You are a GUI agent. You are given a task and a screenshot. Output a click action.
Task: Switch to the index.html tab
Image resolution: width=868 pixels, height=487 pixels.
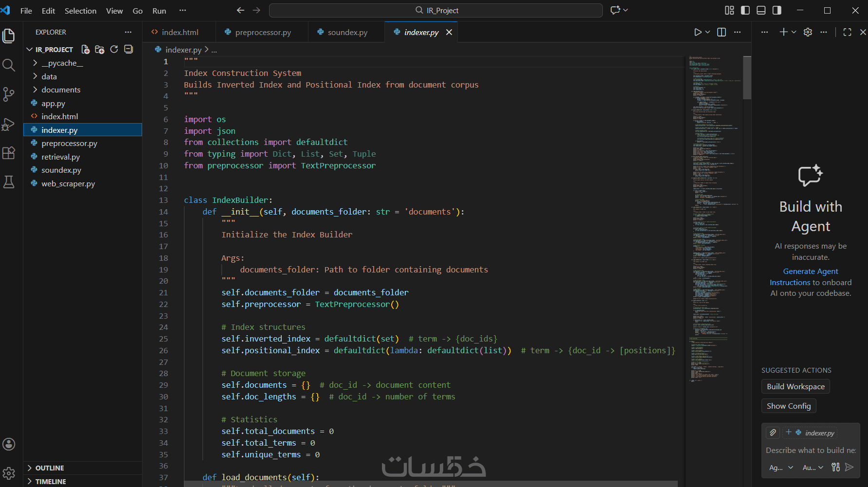(179, 32)
